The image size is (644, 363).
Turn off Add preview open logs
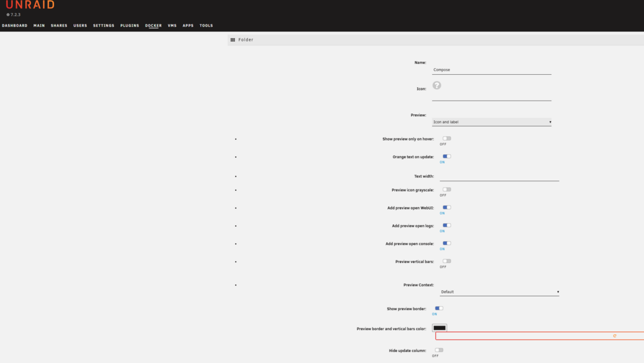tap(446, 225)
